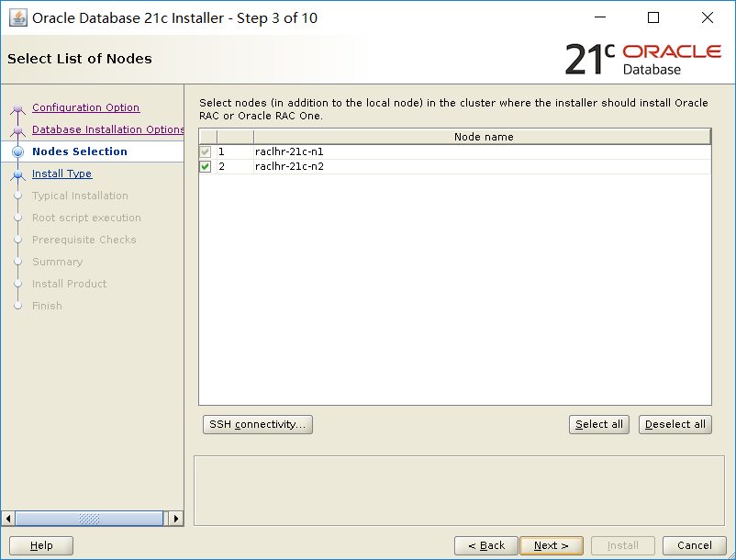
Task: Click the sidebar horizontal scrollbar thumb
Action: click(89, 518)
